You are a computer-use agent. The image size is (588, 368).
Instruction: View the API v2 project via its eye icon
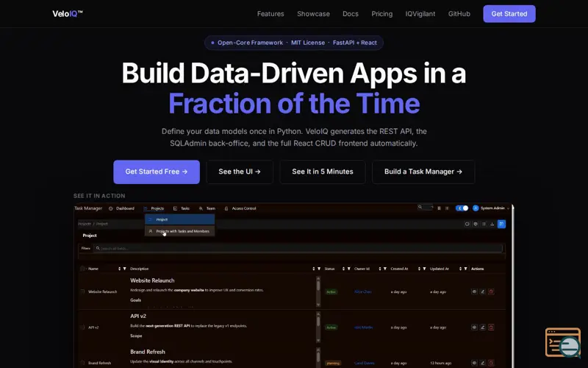[474, 327]
